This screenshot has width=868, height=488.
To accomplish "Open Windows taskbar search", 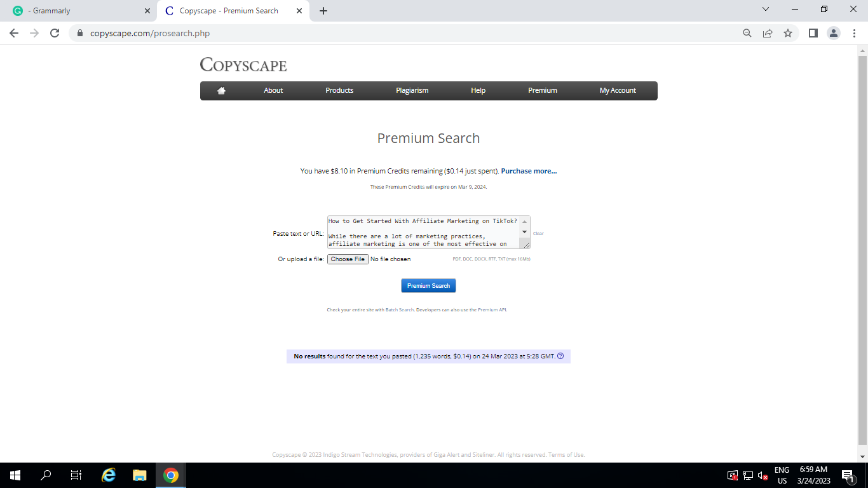I will coord(46,475).
